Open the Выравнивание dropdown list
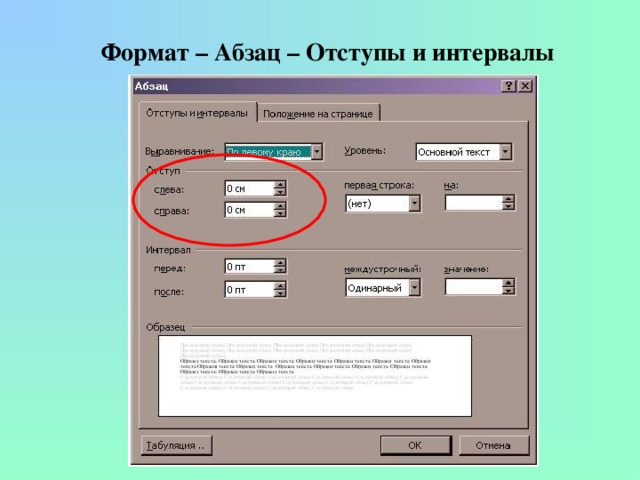The width and height of the screenshot is (640, 480). (x=317, y=152)
